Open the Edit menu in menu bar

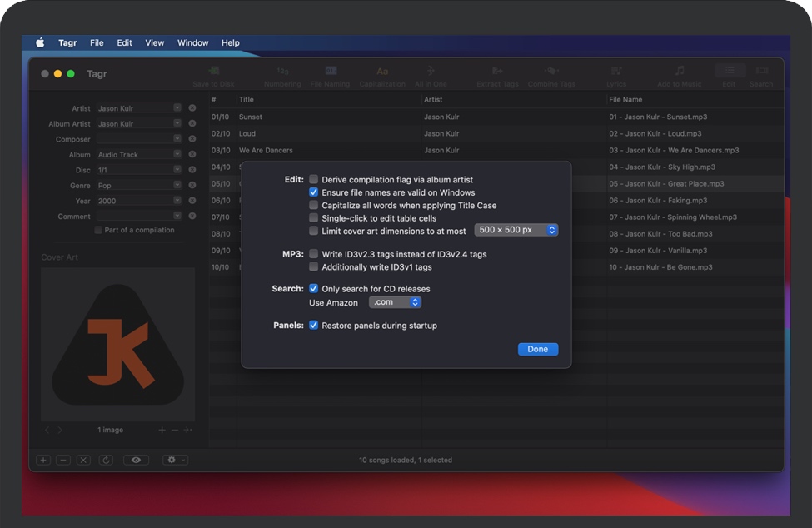click(124, 42)
